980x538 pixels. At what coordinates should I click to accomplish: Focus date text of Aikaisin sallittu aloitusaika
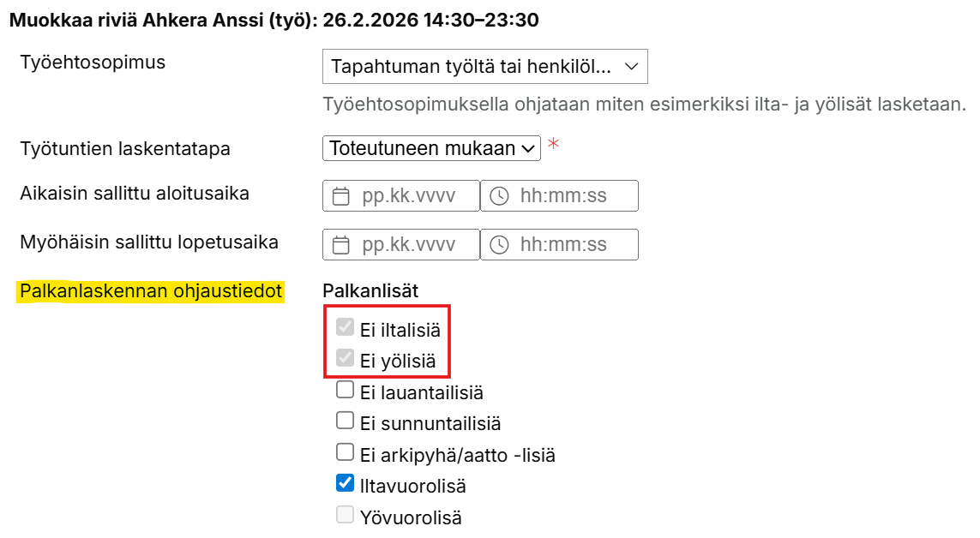tap(408, 196)
